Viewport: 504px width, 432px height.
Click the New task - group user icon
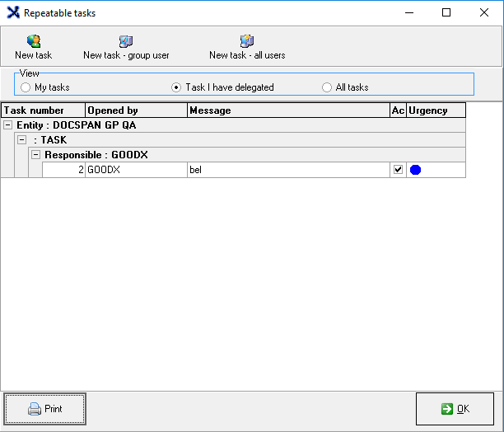[126, 41]
